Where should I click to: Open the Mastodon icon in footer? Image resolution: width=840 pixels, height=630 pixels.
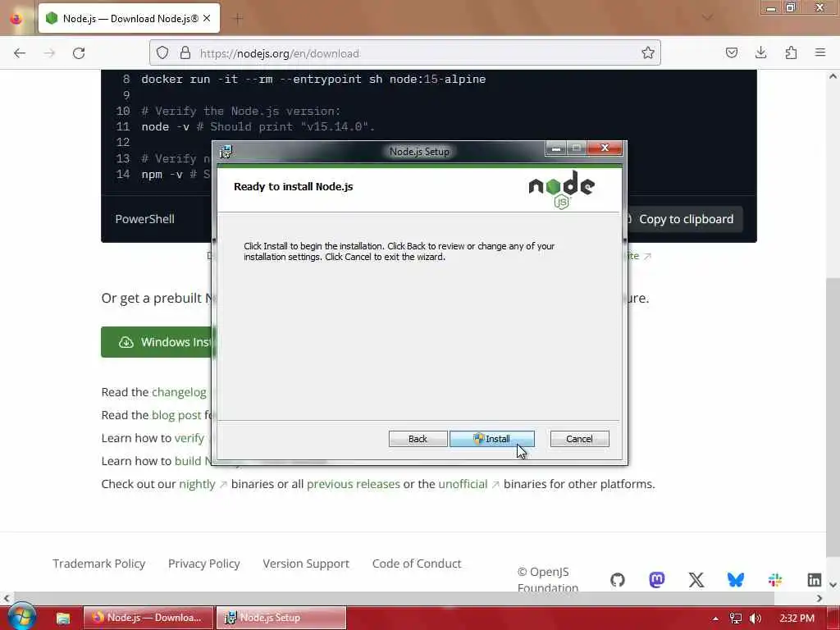(x=657, y=580)
